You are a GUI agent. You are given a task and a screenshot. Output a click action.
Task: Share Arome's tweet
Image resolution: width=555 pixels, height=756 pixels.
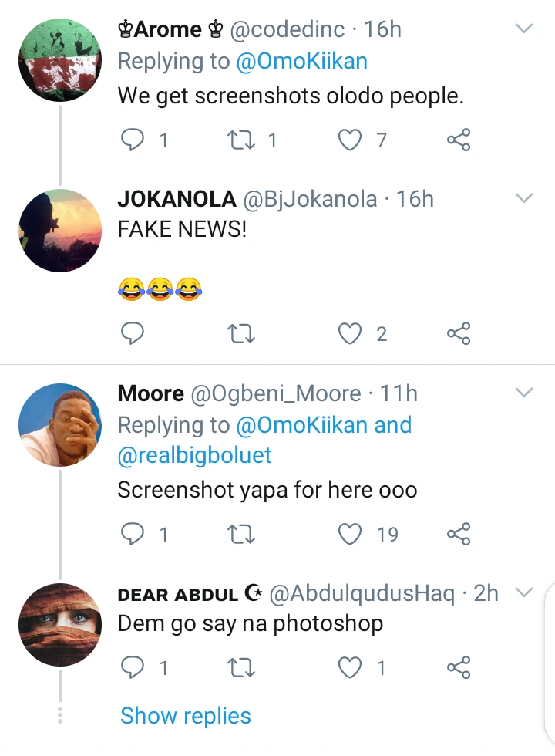pos(459,140)
